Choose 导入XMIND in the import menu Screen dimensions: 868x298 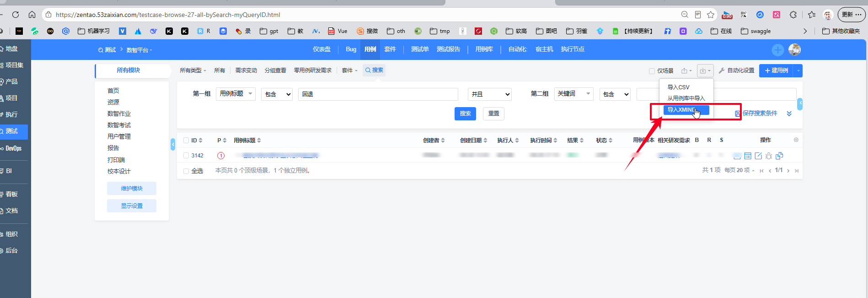686,110
